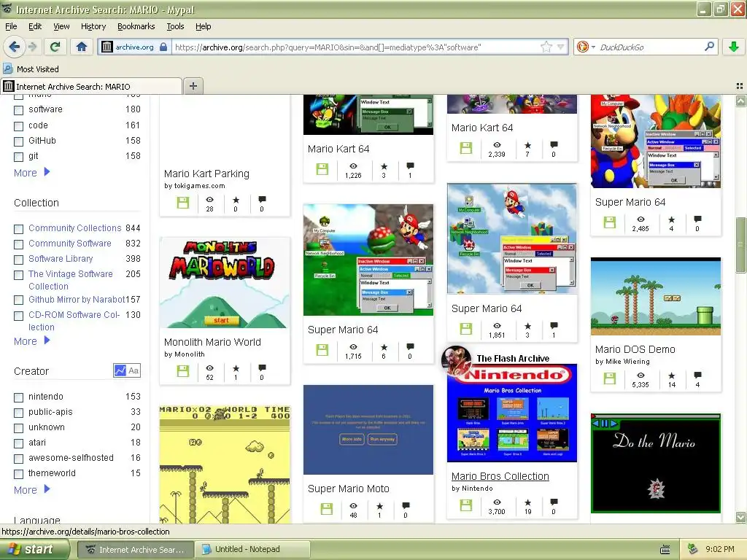The image size is (747, 560).
Task: Click the page vertical scrollbar thumb
Action: [x=740, y=246]
